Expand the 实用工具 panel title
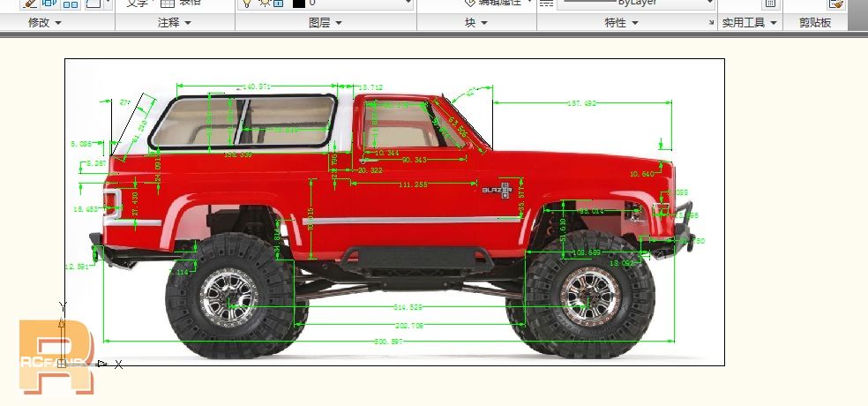The image size is (868, 406). (x=749, y=23)
